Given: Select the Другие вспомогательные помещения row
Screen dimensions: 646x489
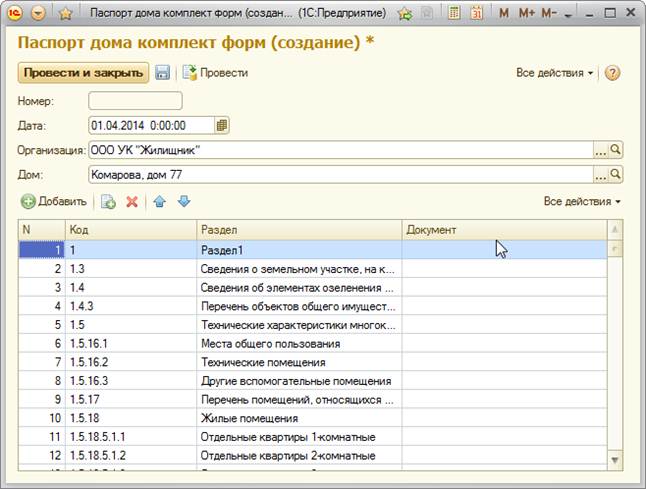Looking at the screenshot, I should pos(313,381).
